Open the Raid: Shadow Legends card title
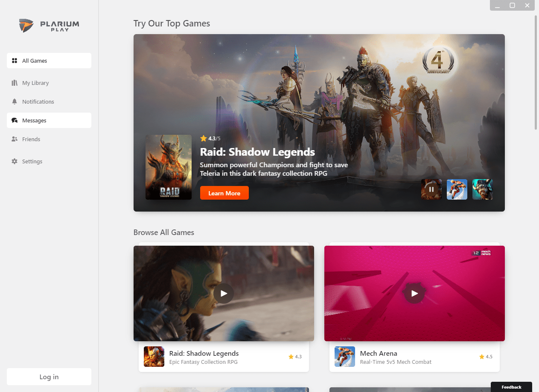The width and height of the screenshot is (539, 392). click(x=204, y=353)
